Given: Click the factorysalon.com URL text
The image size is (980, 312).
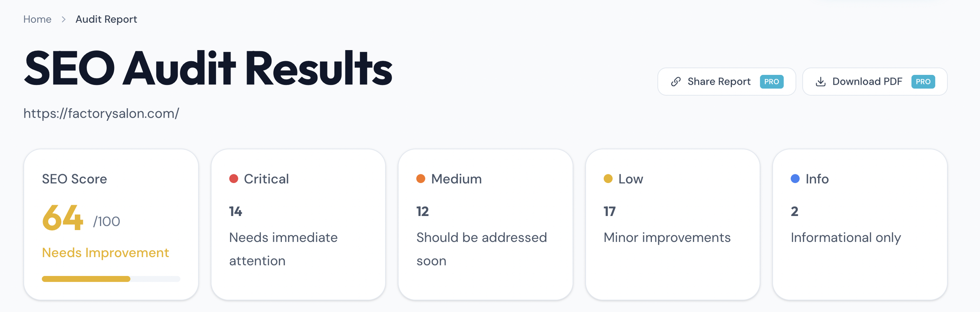Looking at the screenshot, I should click(x=101, y=113).
